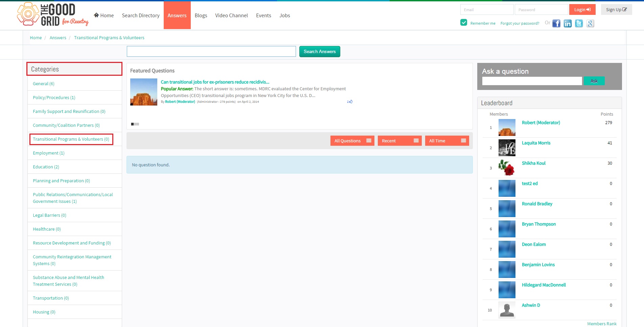The height and width of the screenshot is (327, 644).
Task: Open the All Questions dropdown
Action: [352, 141]
